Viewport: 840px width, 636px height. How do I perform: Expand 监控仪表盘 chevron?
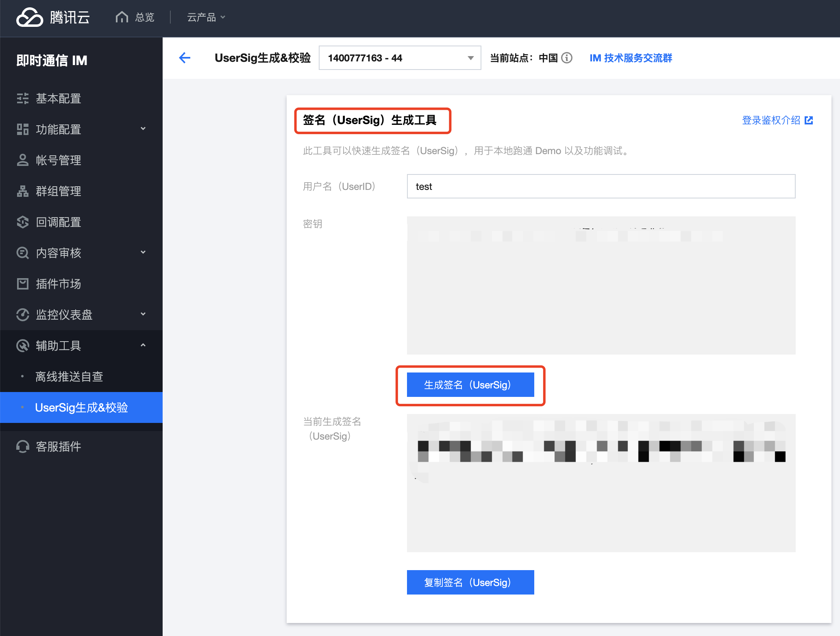pyautogui.click(x=143, y=314)
